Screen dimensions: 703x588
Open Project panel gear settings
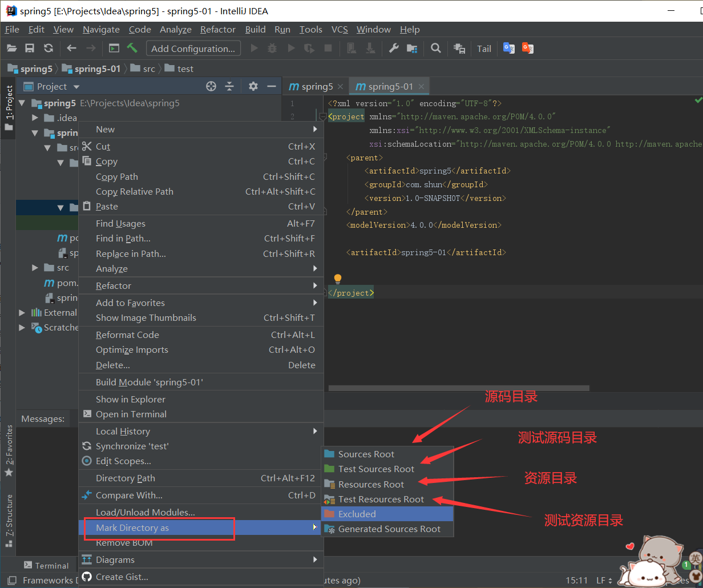tap(253, 86)
